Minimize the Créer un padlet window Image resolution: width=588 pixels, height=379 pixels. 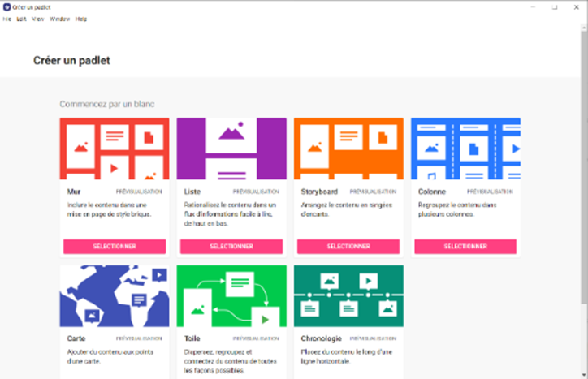point(533,7)
